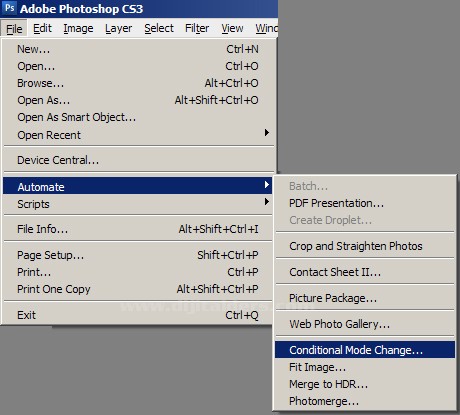Choose Exit to quit Photoshop
460x415 pixels.
138,315
